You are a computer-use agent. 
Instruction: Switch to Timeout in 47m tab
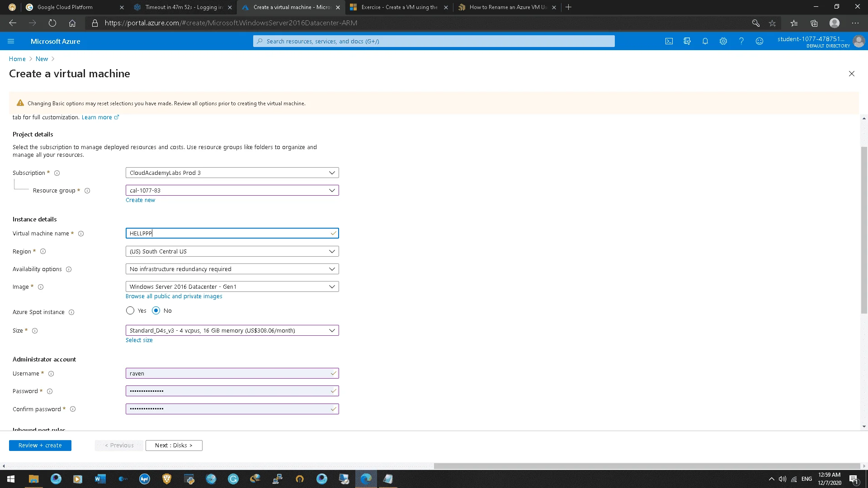click(183, 7)
